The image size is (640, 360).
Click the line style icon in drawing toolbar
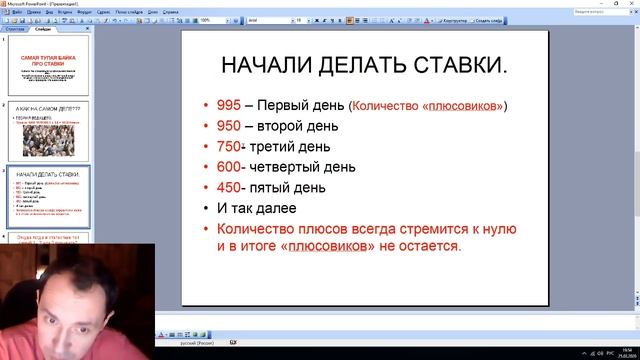coord(172,335)
